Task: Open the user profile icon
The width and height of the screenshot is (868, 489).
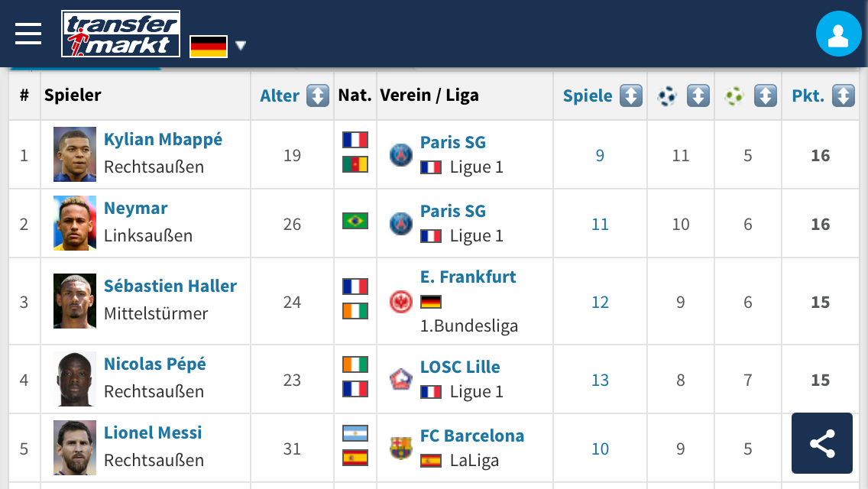Action: click(x=838, y=34)
